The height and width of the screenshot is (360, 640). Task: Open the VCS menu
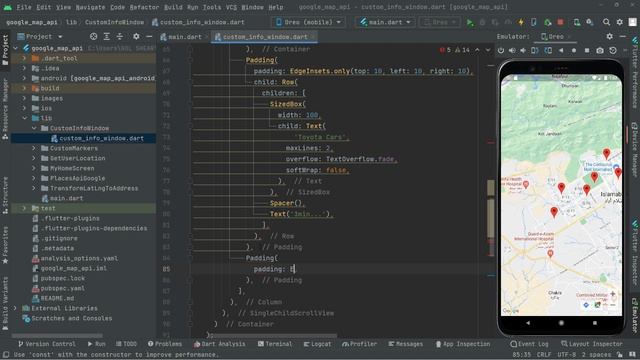[x=231, y=7]
